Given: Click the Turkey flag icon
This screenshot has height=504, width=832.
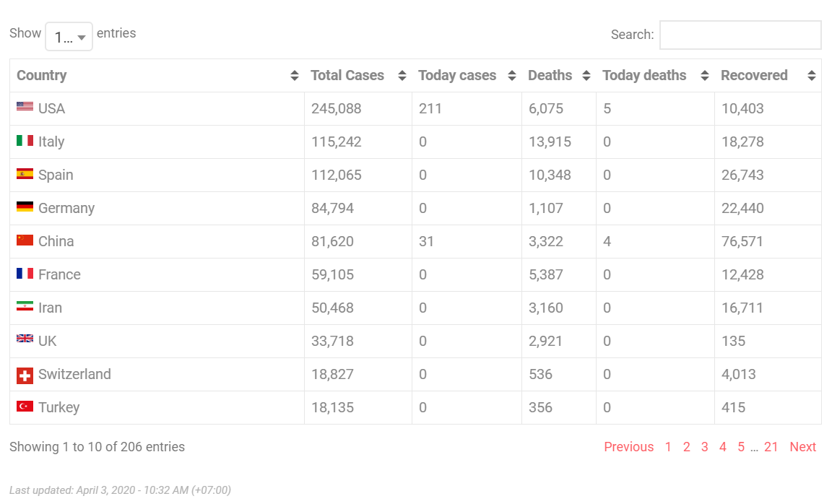Looking at the screenshot, I should pyautogui.click(x=25, y=407).
